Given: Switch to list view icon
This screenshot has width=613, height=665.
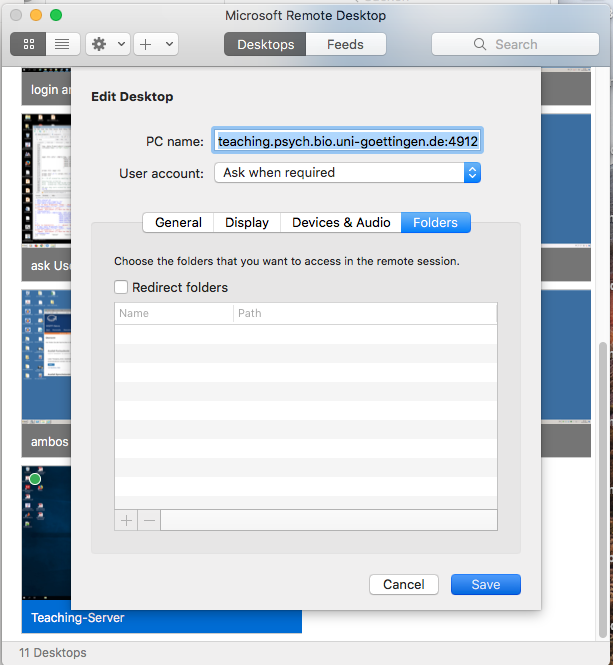Looking at the screenshot, I should (62, 44).
